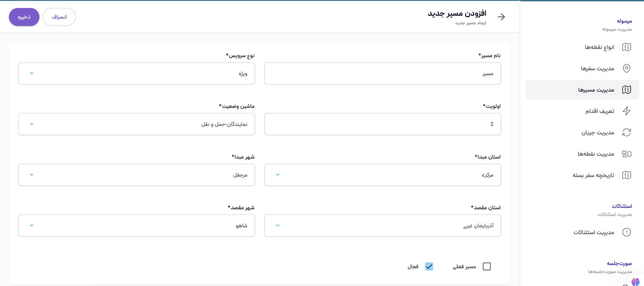644x286 pixels.
Task: Uncheck the فعال checkbox
Action: tap(429, 266)
